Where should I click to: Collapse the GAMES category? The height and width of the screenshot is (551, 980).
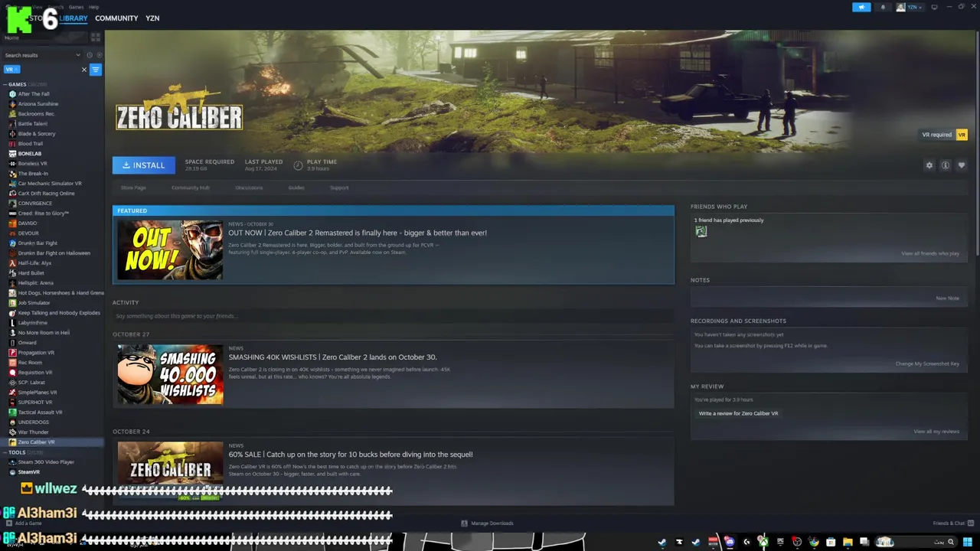click(5, 84)
